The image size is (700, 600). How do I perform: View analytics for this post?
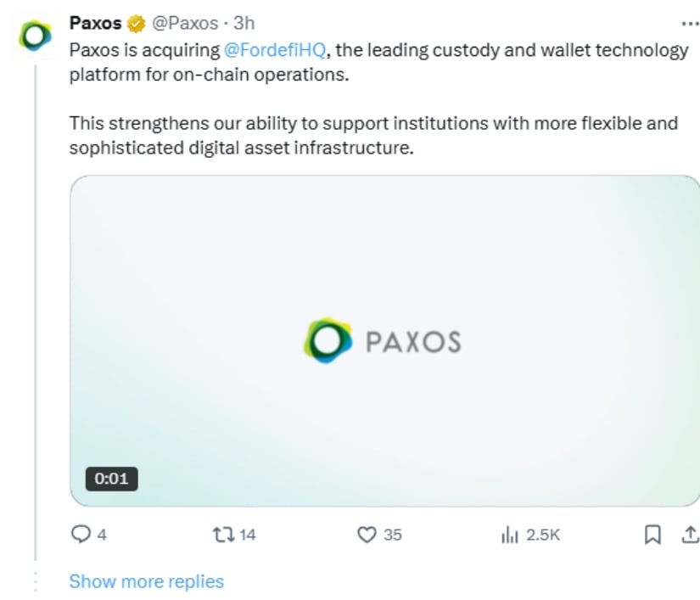[x=510, y=535]
